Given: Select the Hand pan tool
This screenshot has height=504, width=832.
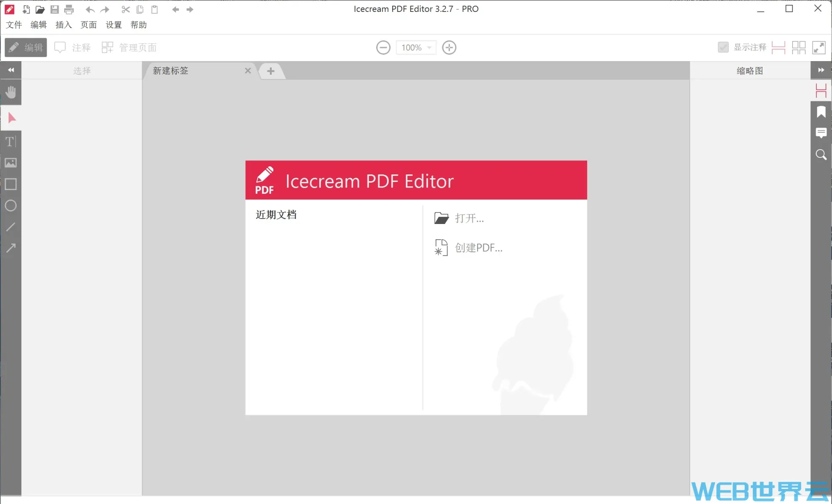Looking at the screenshot, I should click(11, 92).
